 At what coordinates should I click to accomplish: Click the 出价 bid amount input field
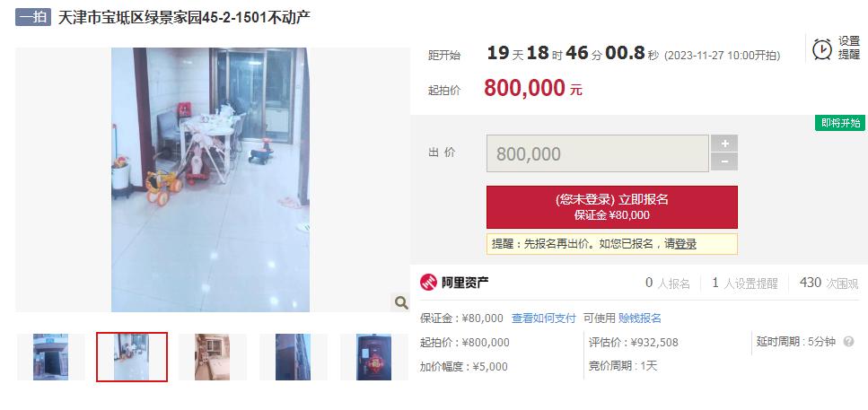(597, 153)
